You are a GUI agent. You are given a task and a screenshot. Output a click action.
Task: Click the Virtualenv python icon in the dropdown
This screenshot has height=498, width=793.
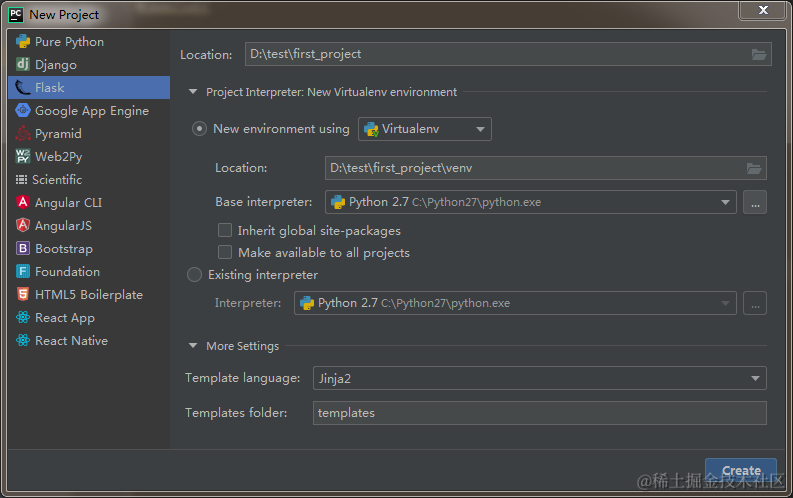(371, 129)
